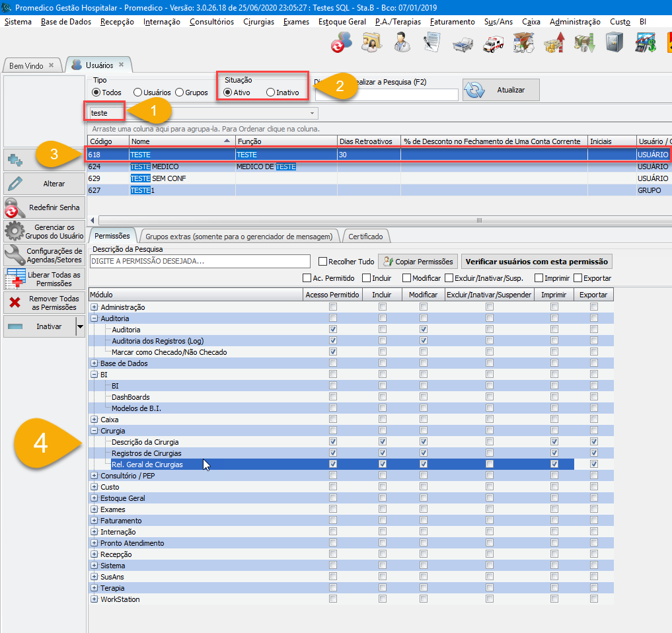Open the Inativar button dropdown arrow

80,326
